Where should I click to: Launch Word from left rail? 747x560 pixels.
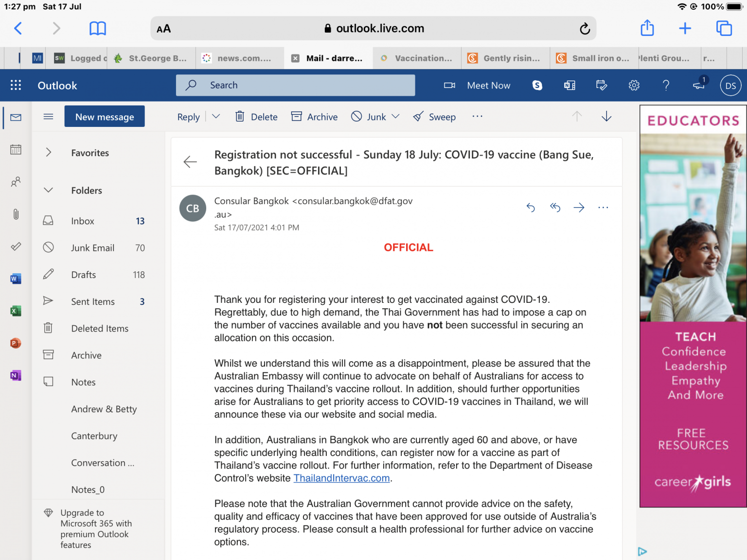[x=16, y=279]
